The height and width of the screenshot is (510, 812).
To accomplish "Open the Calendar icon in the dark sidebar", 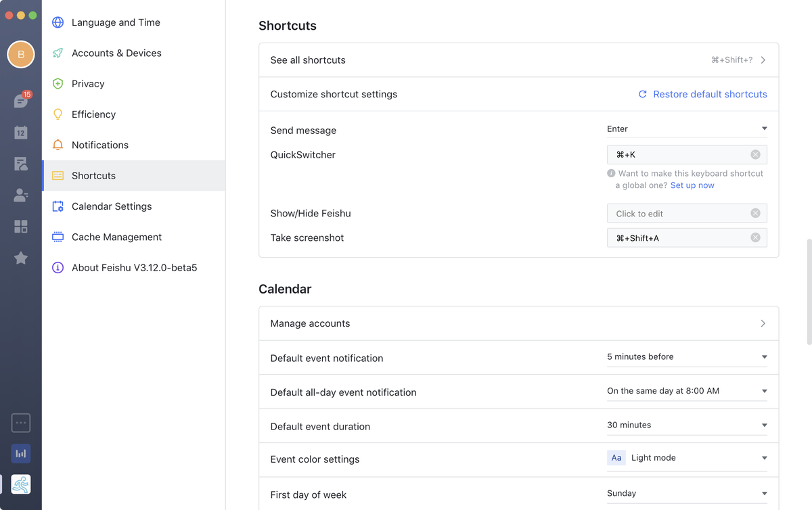I will click(x=21, y=133).
